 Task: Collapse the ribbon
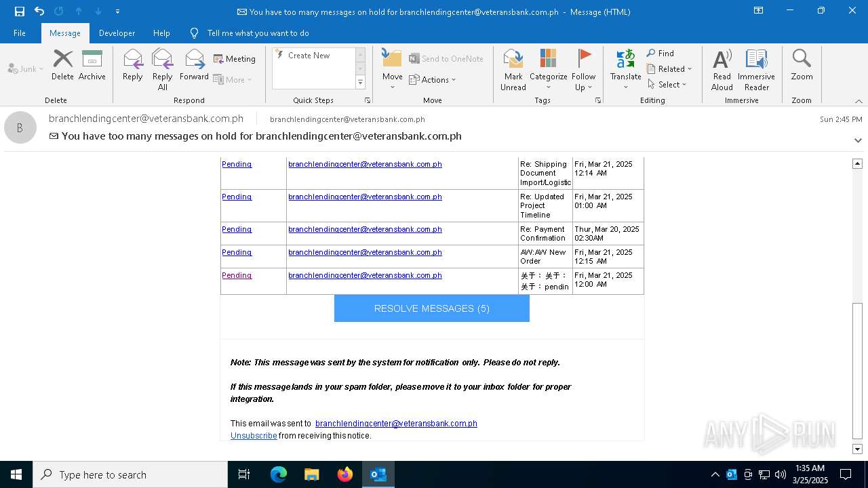point(859,101)
